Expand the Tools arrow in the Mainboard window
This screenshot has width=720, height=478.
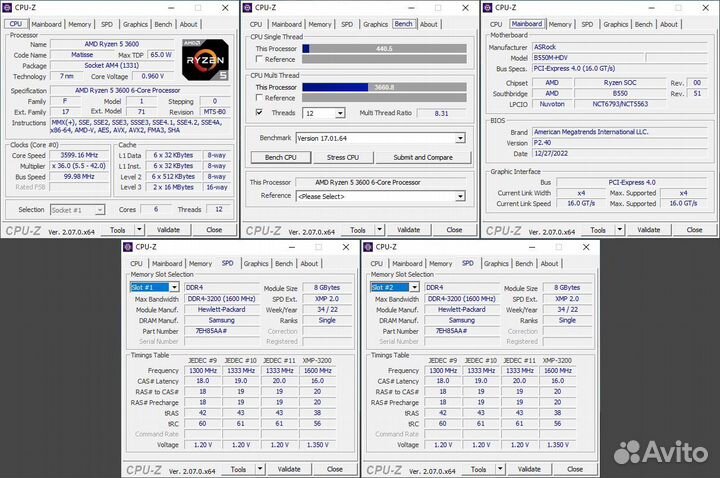coord(619,230)
